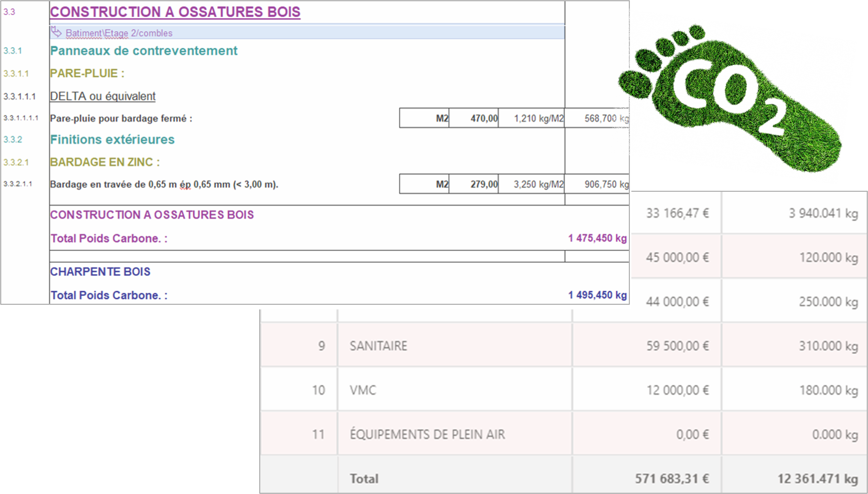The height and width of the screenshot is (494, 868).
Task: Click the Finitions extérieures heading
Action: [112, 139]
